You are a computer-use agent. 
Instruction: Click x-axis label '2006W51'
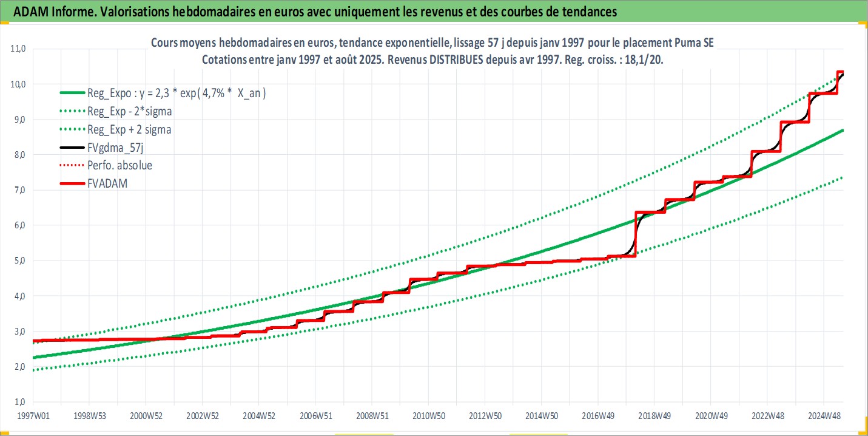(x=315, y=416)
